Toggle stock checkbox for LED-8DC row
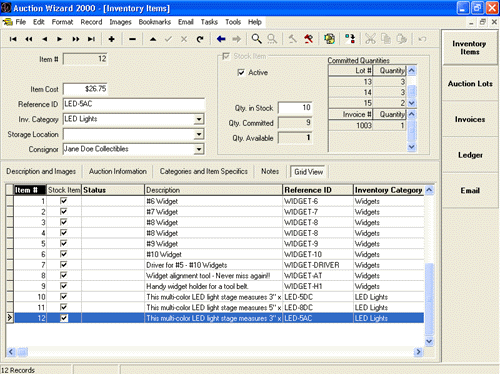The height and width of the screenshot is (374, 500). pos(64,307)
